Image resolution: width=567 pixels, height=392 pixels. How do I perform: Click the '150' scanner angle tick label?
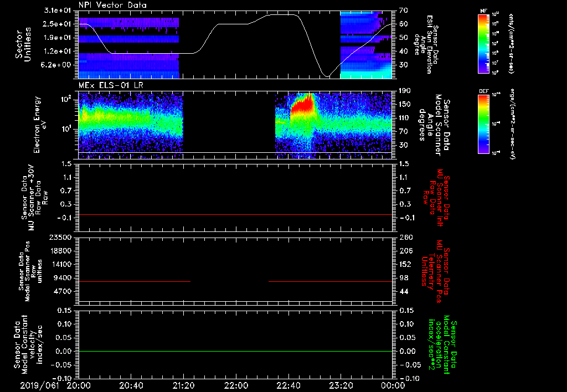[406, 104]
